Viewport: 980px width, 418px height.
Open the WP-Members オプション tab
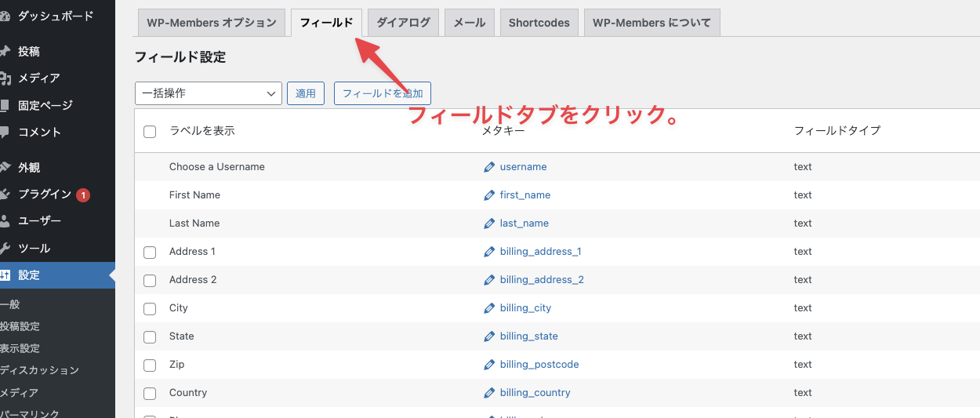211,23
